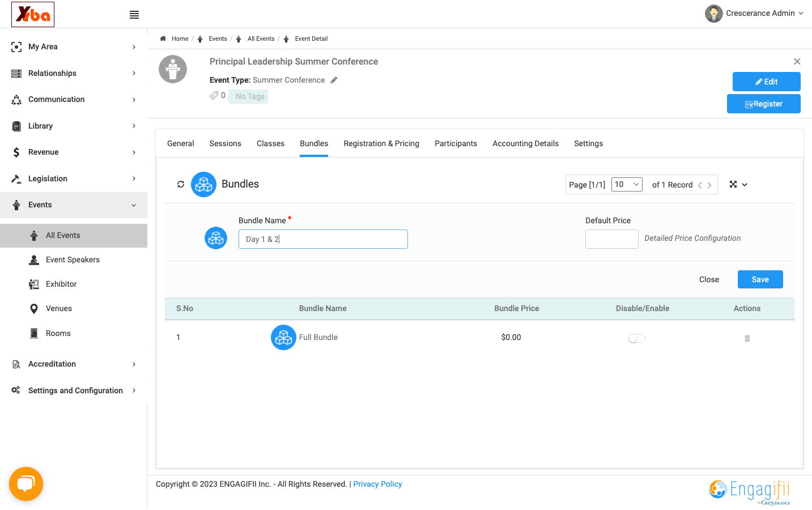Open the Accounting Details tab

click(x=526, y=143)
